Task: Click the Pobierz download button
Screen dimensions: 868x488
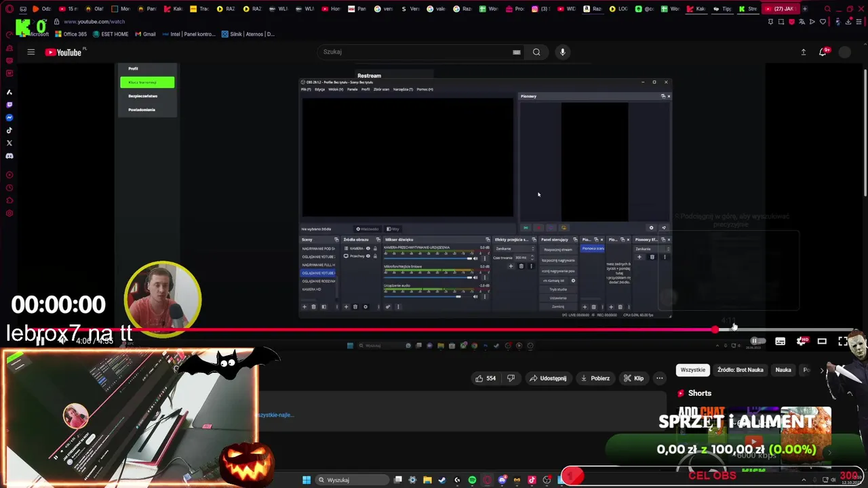Action: 595,378
